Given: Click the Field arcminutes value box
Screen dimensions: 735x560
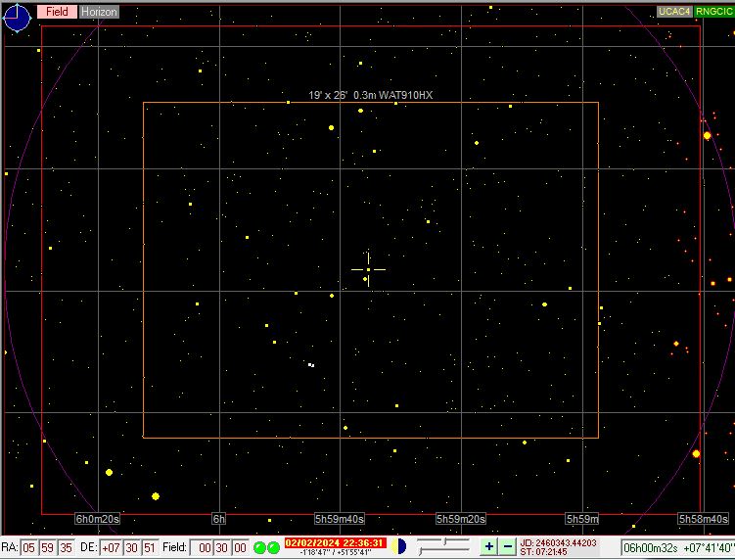Looking at the screenshot, I should 219,547.
